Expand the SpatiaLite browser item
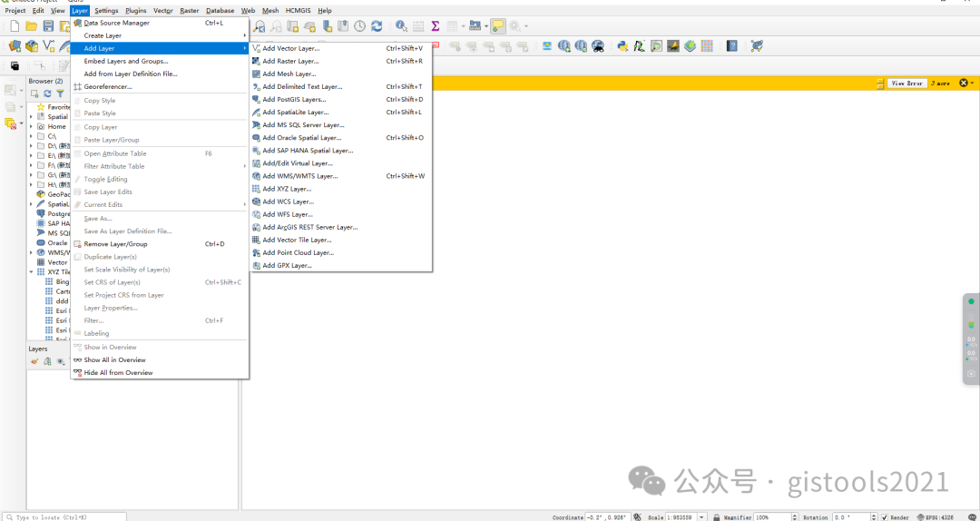980x521 pixels. (31, 204)
